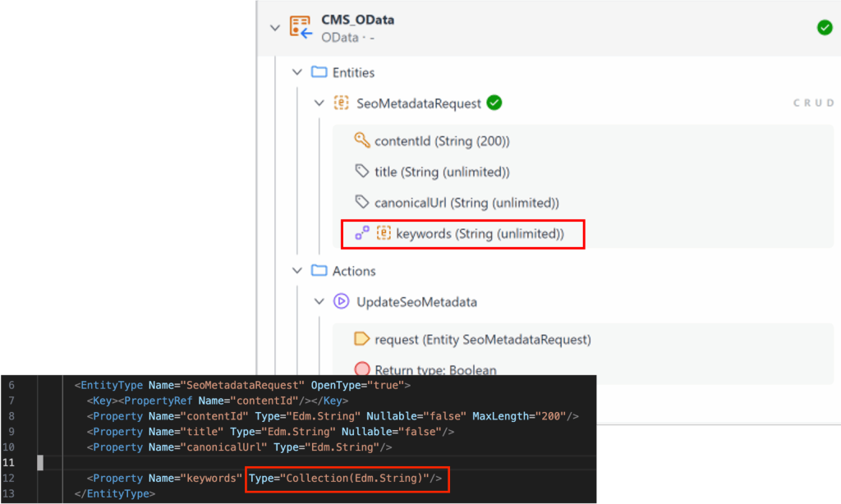Click the request parameter icon
Image resolution: width=841 pixels, height=504 pixels.
(x=361, y=339)
